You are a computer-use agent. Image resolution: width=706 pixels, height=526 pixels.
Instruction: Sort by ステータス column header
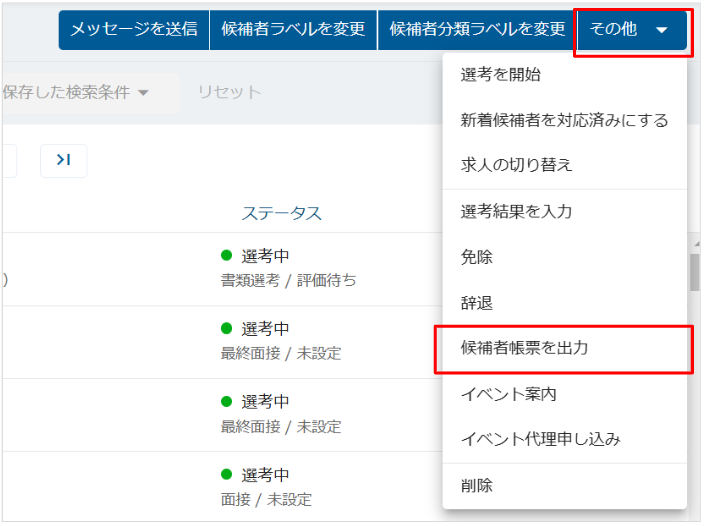pyautogui.click(x=281, y=213)
